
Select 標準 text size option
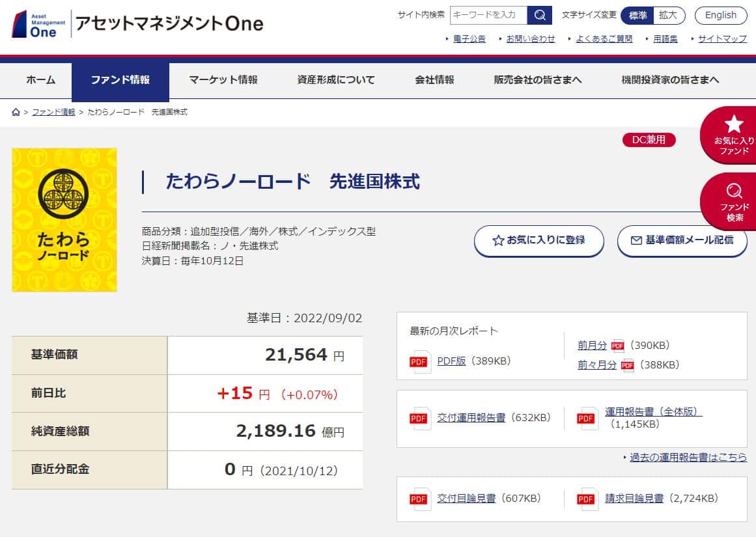pos(637,16)
